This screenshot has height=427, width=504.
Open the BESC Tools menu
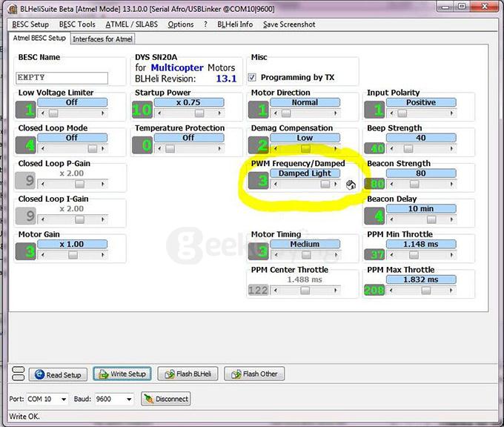tap(77, 24)
